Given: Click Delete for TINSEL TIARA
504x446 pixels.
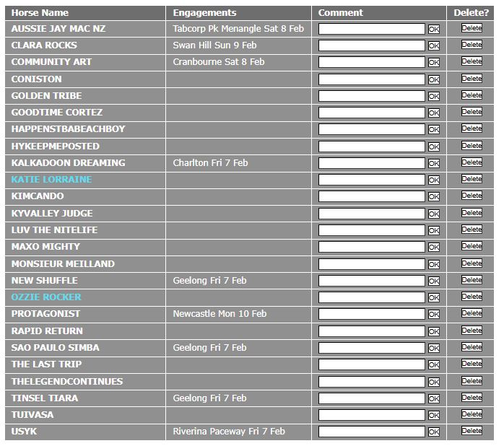Looking at the screenshot, I should pos(472,398).
